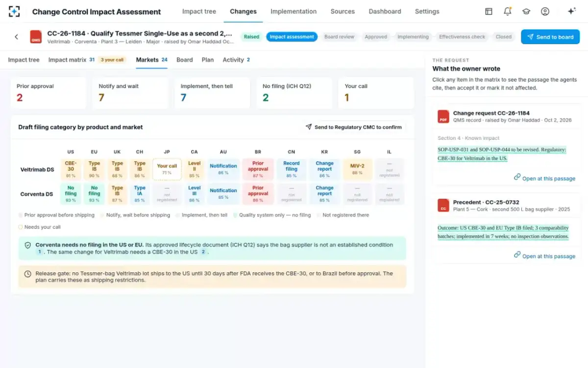The width and height of the screenshot is (588, 368).
Task: Open the Your call summary card
Action: [376, 93]
